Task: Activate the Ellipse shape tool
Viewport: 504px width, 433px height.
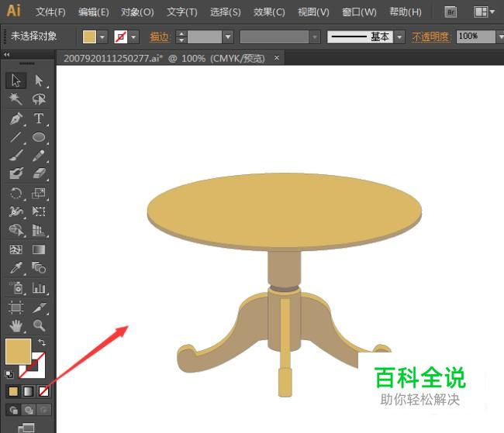Action: point(38,137)
